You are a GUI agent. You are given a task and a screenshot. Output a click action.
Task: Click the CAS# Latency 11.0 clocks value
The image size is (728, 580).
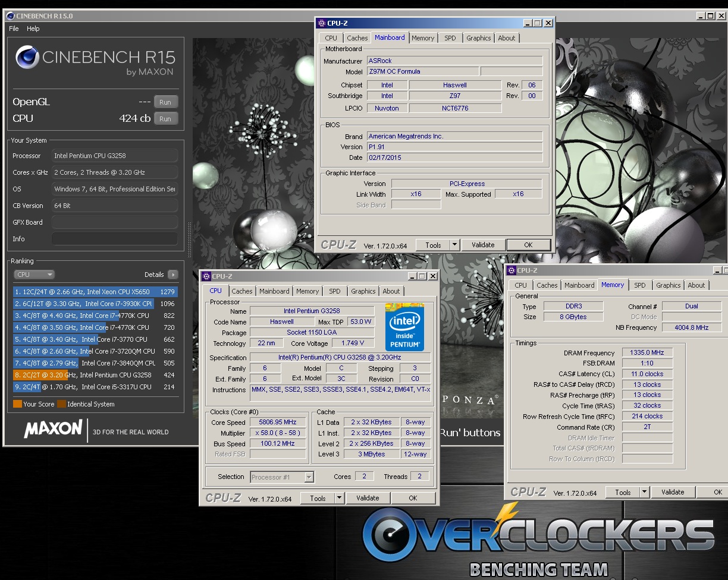click(x=647, y=374)
